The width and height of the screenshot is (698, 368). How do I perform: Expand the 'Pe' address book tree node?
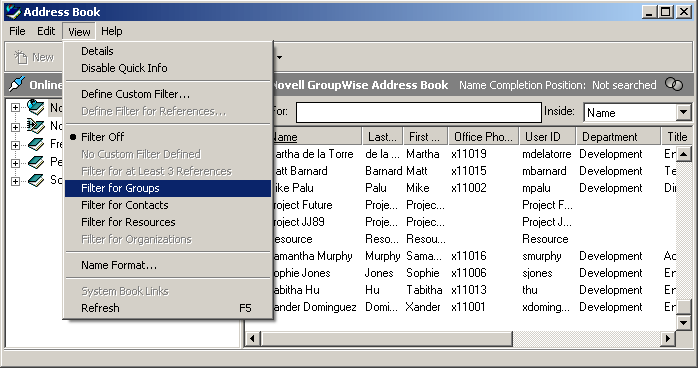pos(15,163)
